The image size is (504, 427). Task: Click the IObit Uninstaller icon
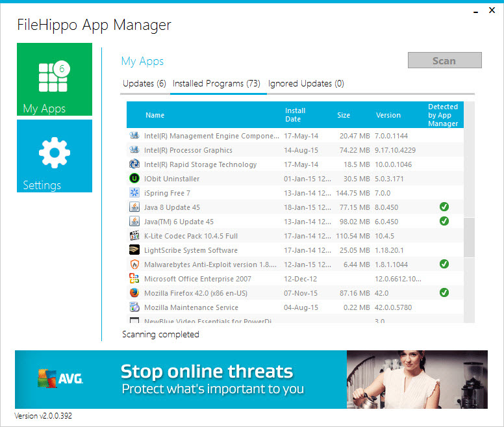pyautogui.click(x=134, y=178)
